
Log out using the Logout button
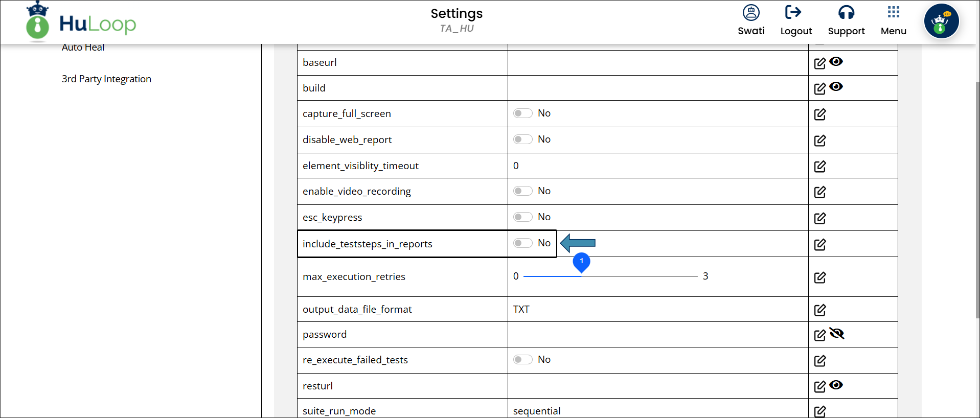[x=796, y=20]
